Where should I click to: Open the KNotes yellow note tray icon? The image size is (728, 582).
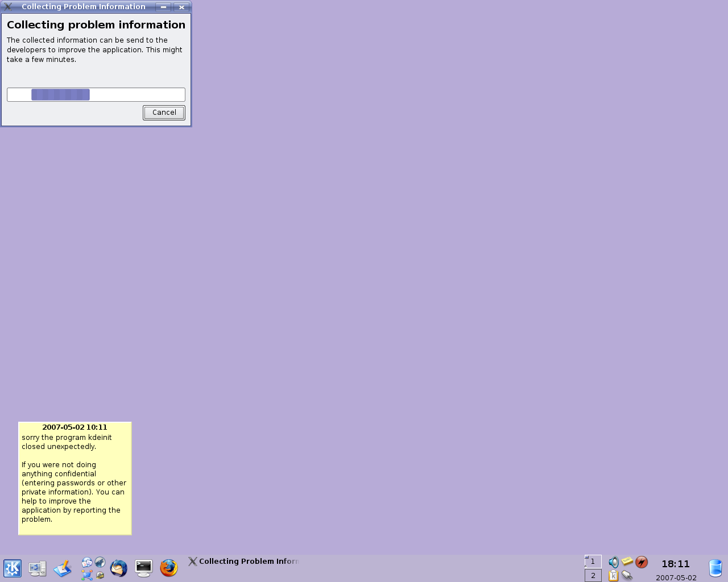click(627, 562)
